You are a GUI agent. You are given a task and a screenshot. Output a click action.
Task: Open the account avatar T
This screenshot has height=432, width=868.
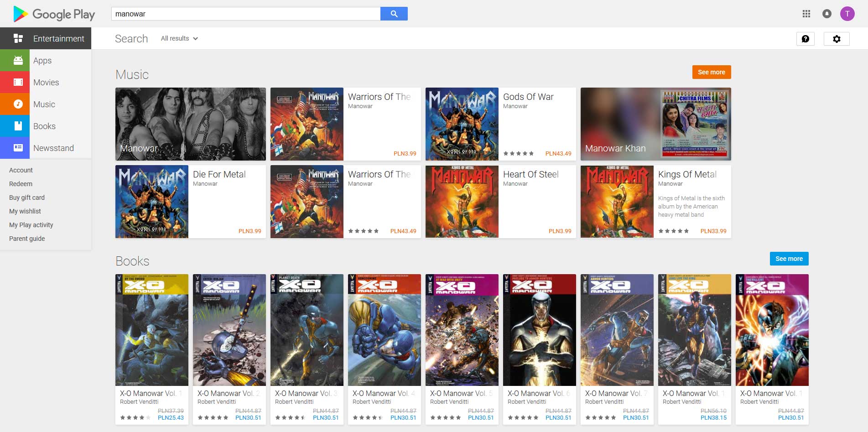pos(847,14)
